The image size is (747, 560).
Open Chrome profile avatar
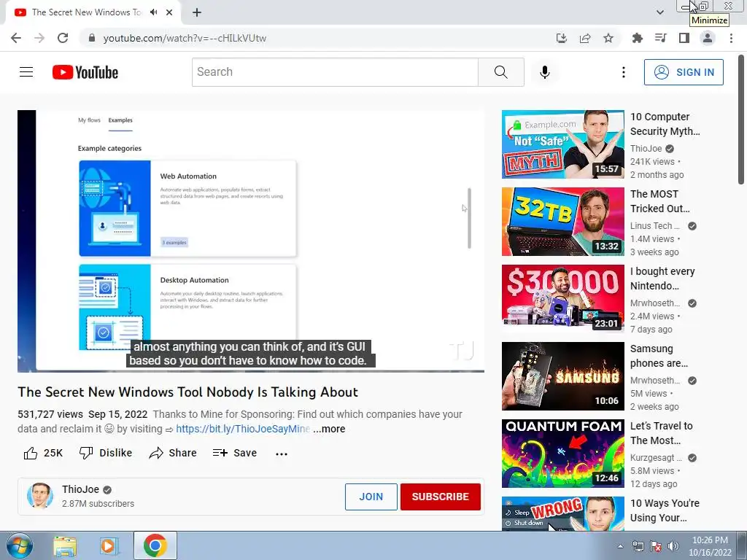click(708, 38)
